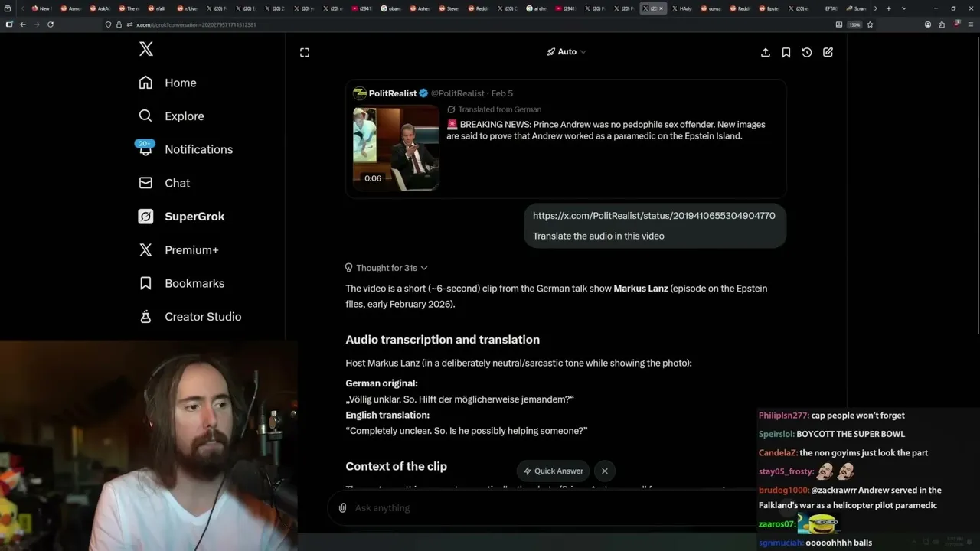This screenshot has height=551, width=980.
Task: Click the attachment paperclip icon
Action: point(343,508)
